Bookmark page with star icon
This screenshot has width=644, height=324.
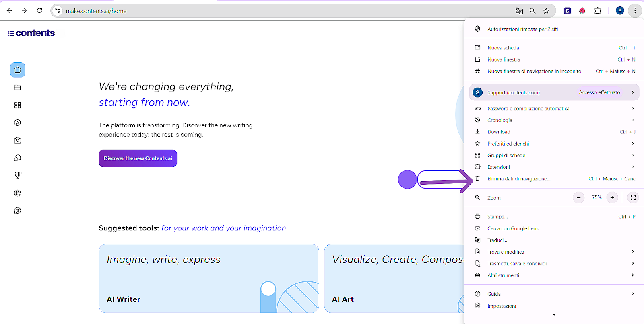(546, 11)
